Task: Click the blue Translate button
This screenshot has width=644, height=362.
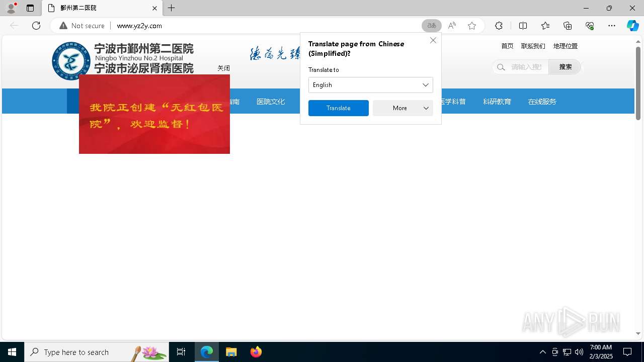Action: click(339, 108)
